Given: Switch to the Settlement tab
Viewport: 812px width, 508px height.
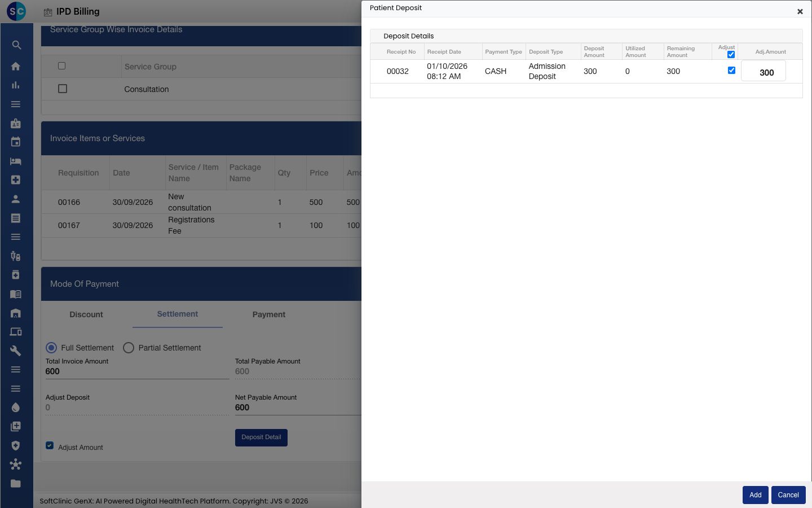Looking at the screenshot, I should [178, 314].
